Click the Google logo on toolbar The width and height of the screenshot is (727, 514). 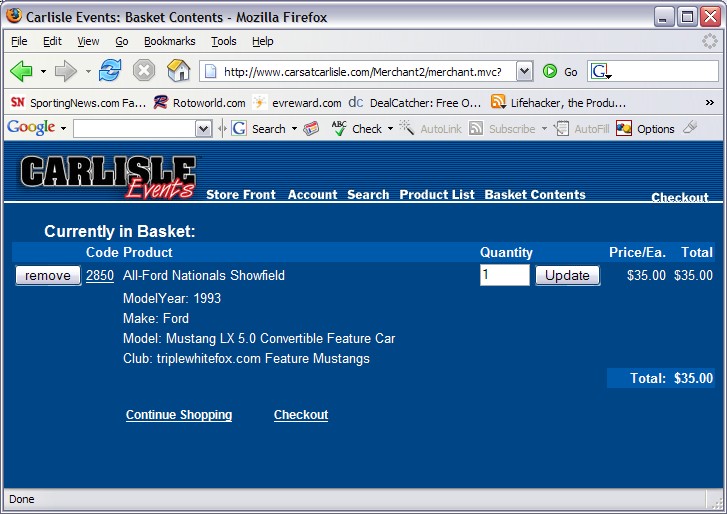pyautogui.click(x=31, y=127)
